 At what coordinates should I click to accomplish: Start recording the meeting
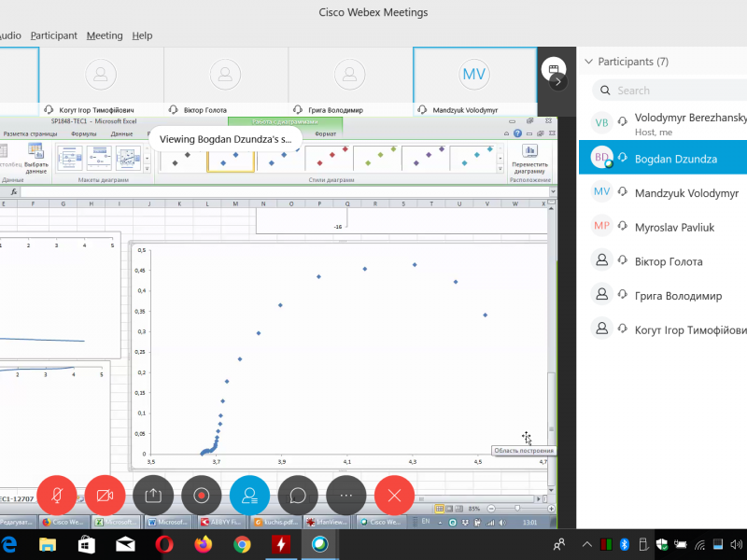pyautogui.click(x=201, y=495)
